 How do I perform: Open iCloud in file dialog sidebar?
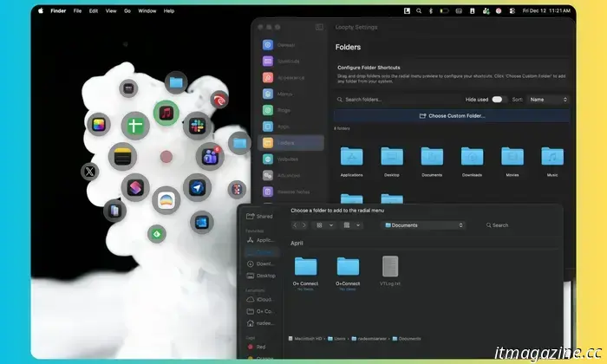click(x=260, y=299)
